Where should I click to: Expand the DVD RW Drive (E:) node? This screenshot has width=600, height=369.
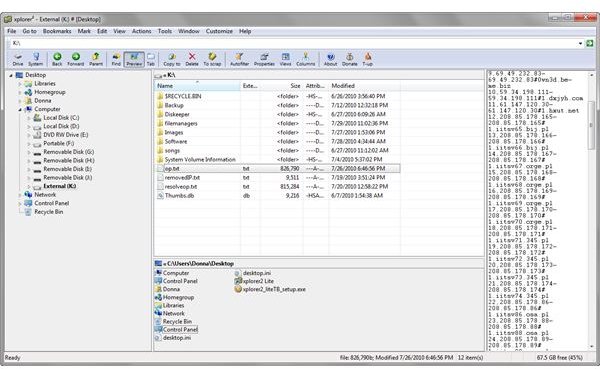pos(29,135)
